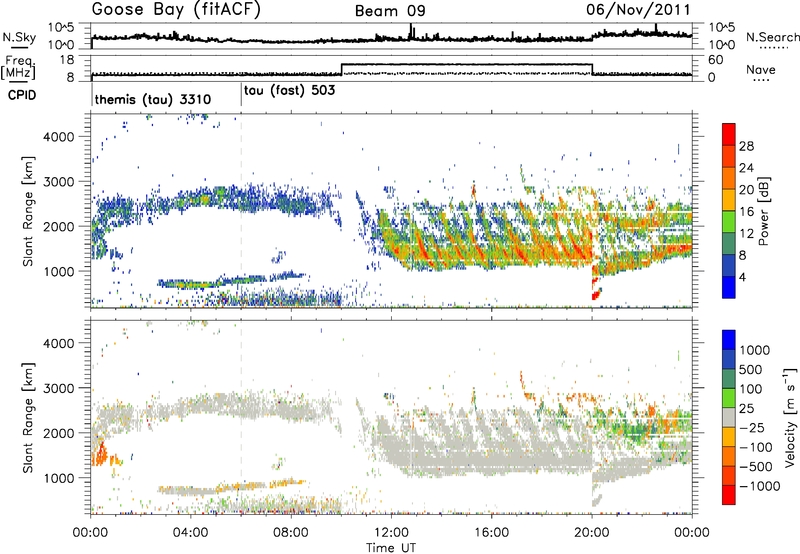Click the dashed CPID change line in power panel
The height and width of the screenshot is (554, 800).
[241, 211]
